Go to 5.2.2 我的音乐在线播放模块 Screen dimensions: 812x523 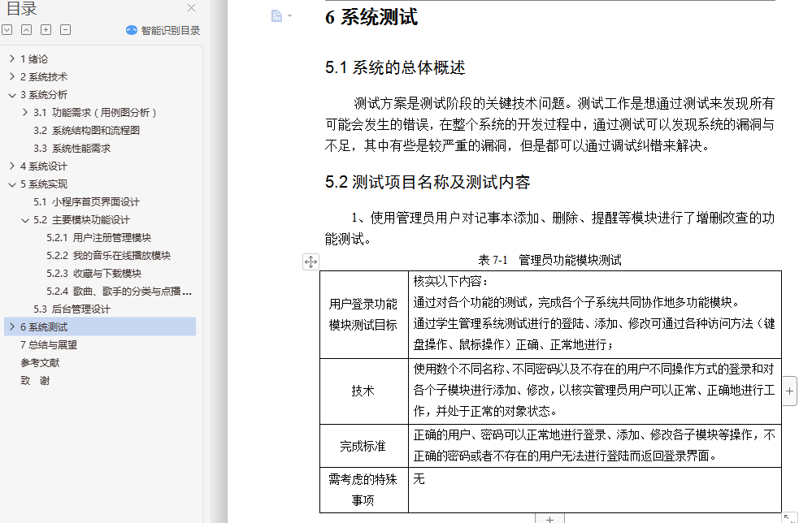109,256
